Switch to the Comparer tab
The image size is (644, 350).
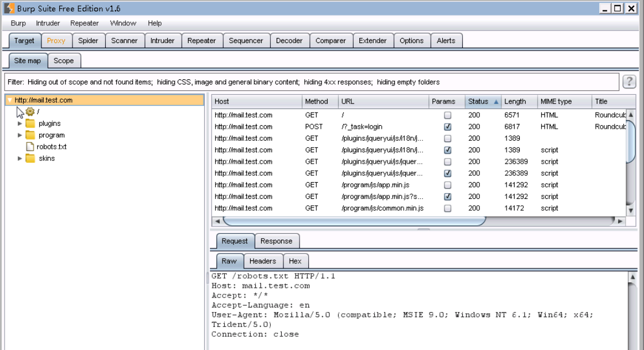pos(331,41)
